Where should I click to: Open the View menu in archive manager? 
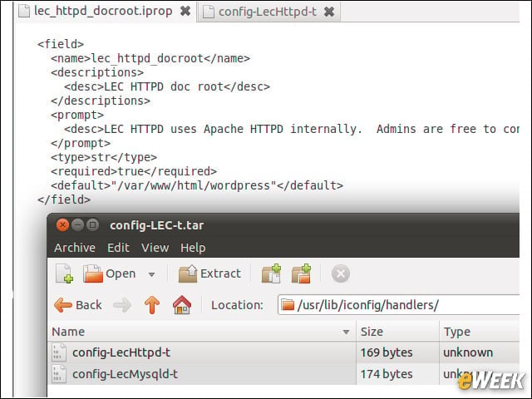155,248
